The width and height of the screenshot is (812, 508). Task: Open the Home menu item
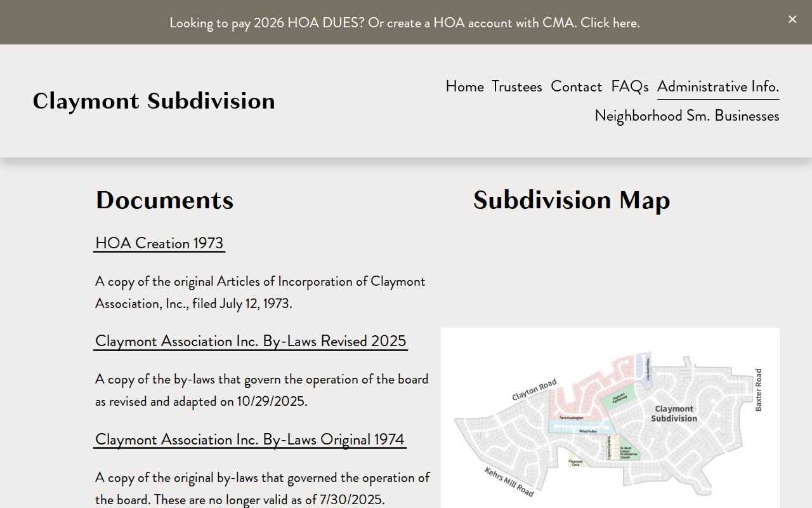point(464,86)
